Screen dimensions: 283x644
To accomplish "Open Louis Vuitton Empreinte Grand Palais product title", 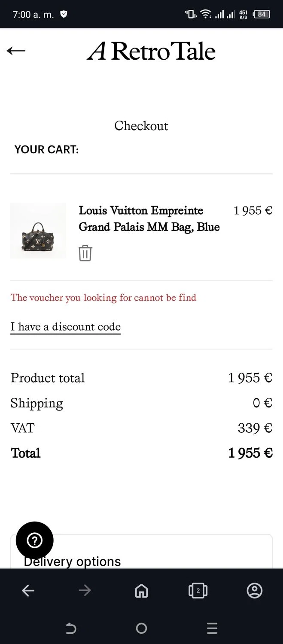I will [149, 219].
